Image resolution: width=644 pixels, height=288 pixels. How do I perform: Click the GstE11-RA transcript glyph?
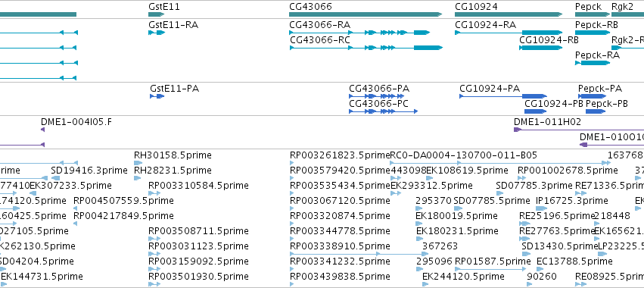coord(157,33)
